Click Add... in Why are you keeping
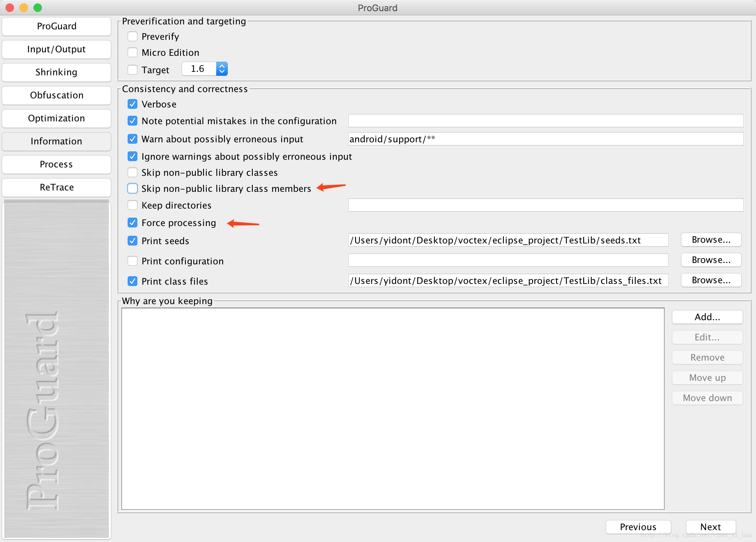756x542 pixels. 707,317
